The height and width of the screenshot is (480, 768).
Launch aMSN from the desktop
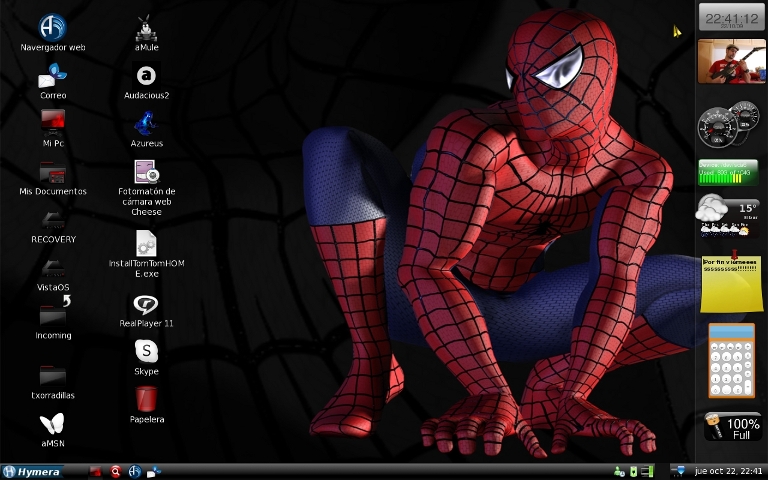point(52,424)
